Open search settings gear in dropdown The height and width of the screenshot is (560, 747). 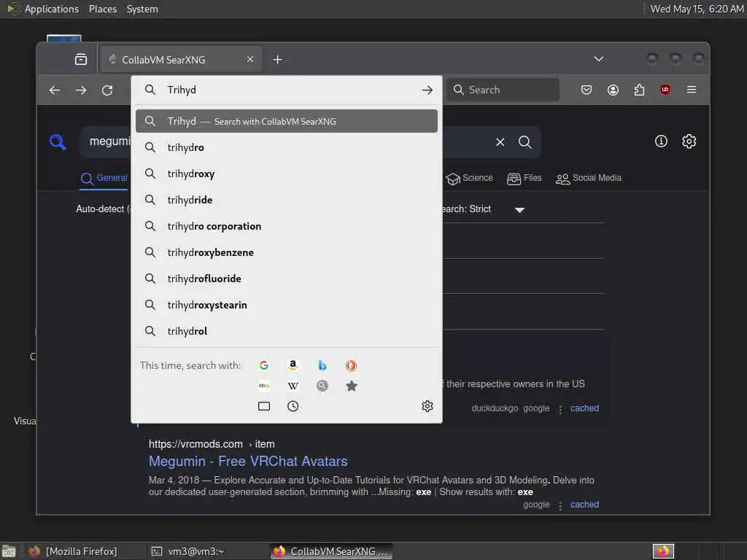pos(427,406)
